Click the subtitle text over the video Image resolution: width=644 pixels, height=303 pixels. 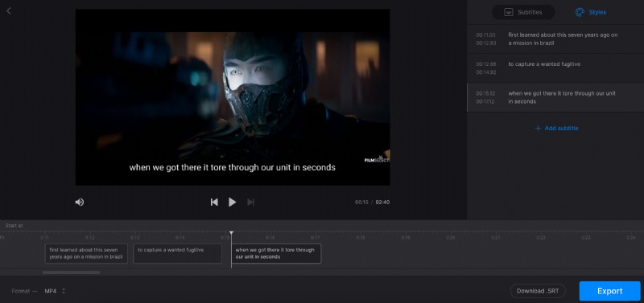[x=233, y=167]
